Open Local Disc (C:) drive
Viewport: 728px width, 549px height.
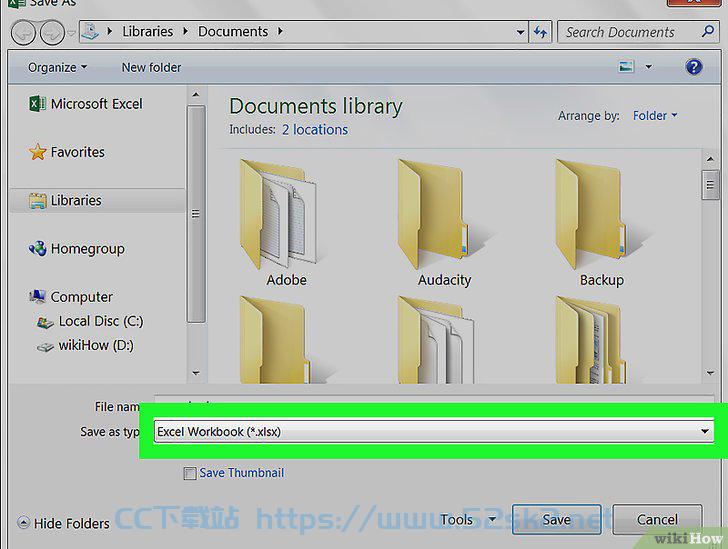(x=101, y=321)
